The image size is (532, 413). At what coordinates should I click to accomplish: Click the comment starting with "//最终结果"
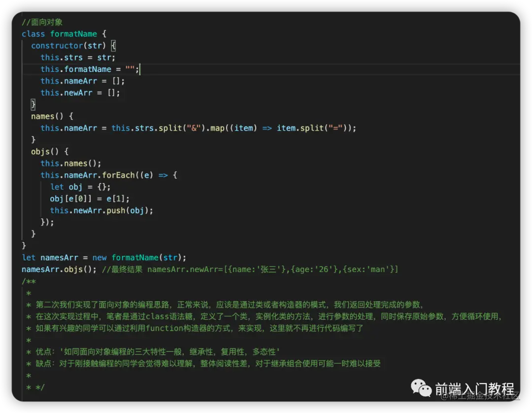(x=250, y=270)
